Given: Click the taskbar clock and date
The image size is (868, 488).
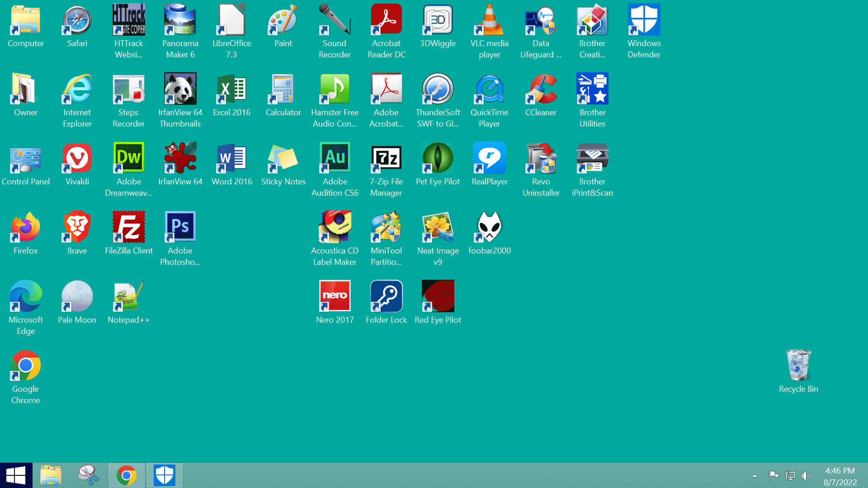Looking at the screenshot, I should point(840,476).
